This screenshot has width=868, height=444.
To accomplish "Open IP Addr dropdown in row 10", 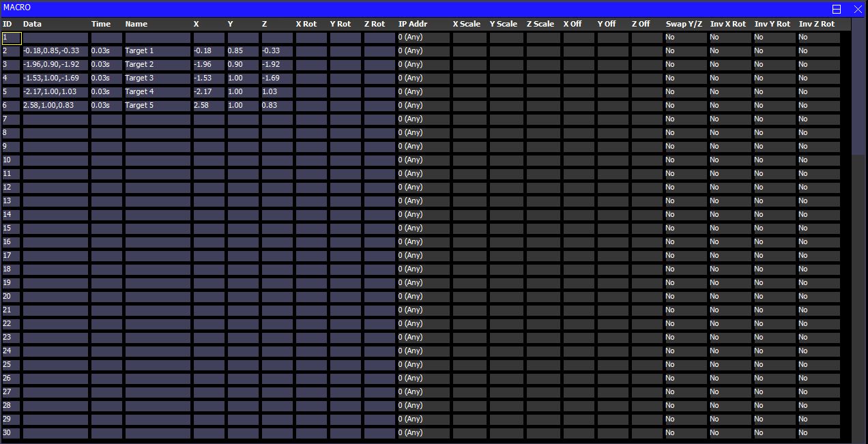I will click(x=423, y=160).
